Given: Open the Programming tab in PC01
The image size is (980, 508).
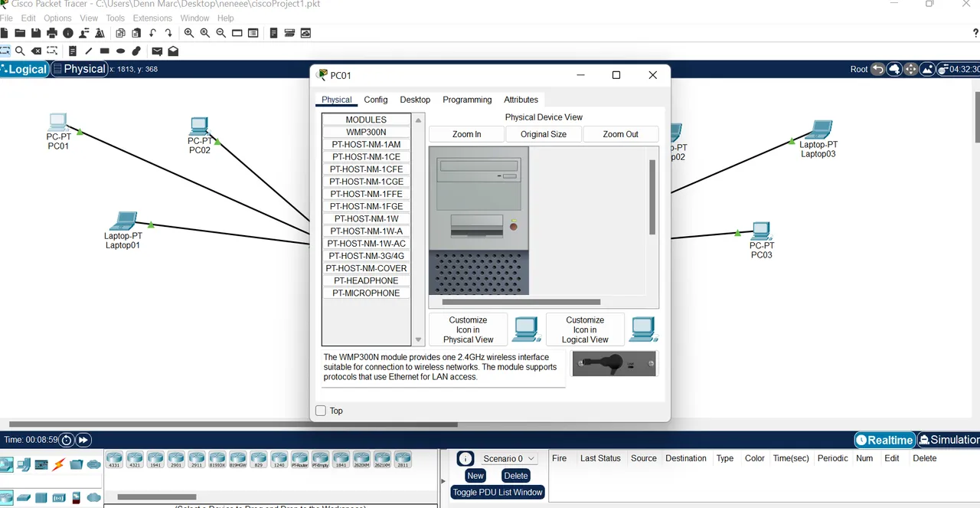Looking at the screenshot, I should click(x=467, y=100).
